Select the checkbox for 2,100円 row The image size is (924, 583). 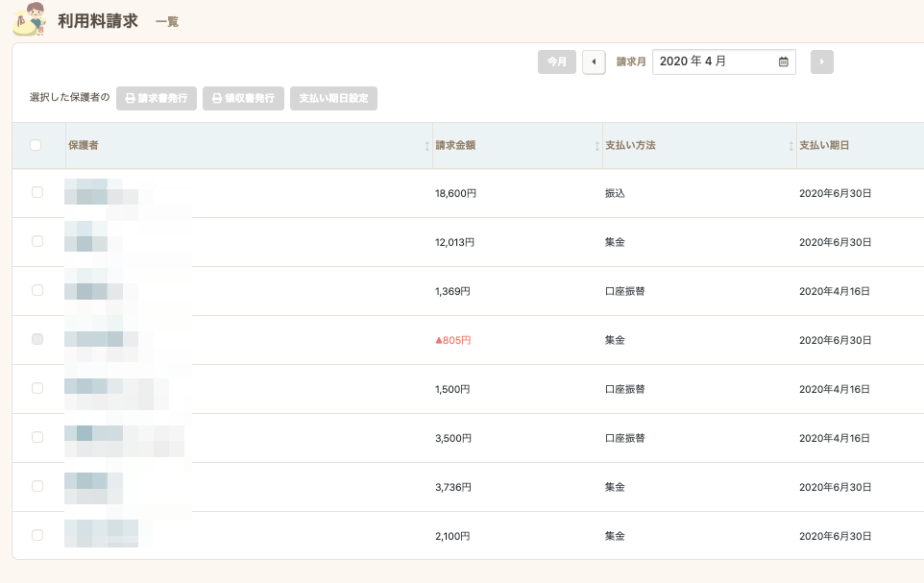pyautogui.click(x=37, y=535)
